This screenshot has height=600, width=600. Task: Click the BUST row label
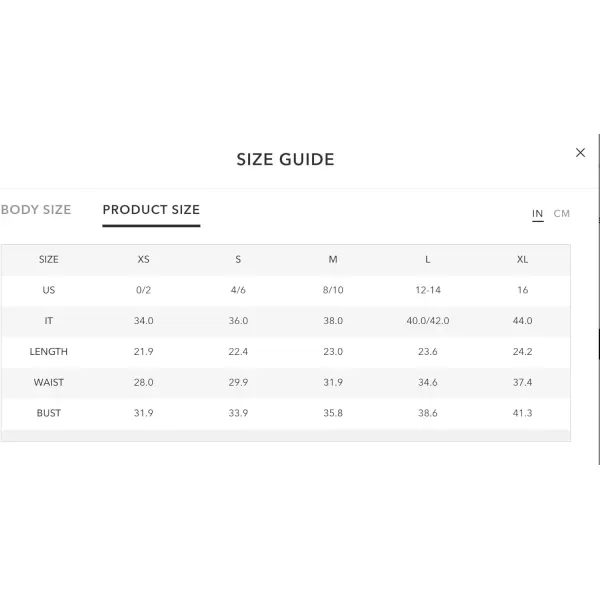coord(49,413)
